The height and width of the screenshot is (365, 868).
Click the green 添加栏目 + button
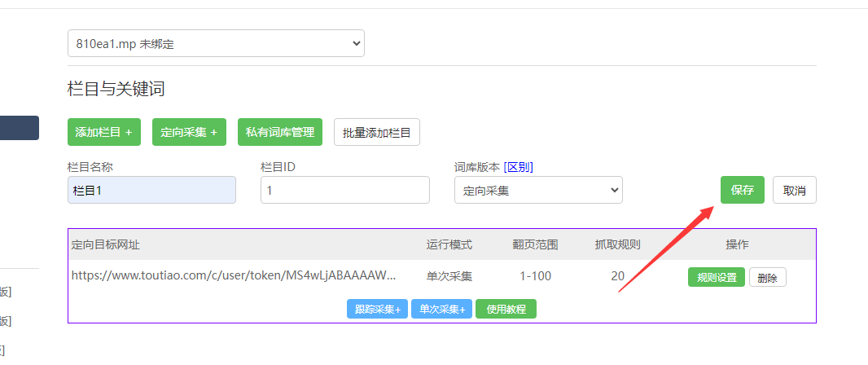[103, 132]
